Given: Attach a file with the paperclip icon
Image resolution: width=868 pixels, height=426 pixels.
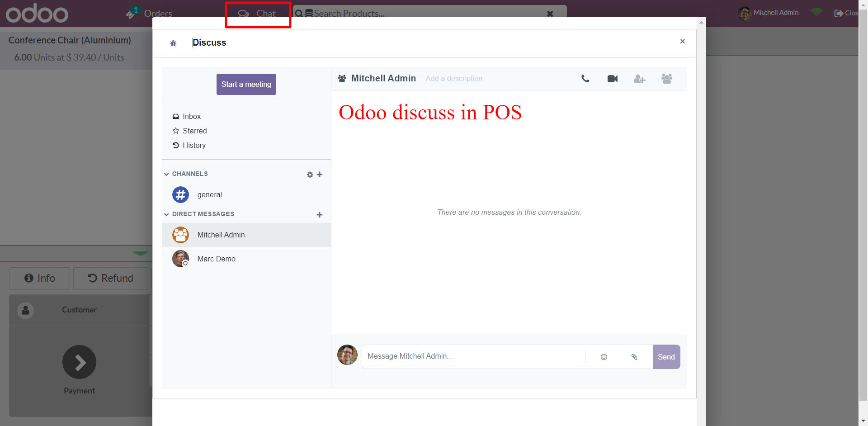Looking at the screenshot, I should (x=634, y=357).
